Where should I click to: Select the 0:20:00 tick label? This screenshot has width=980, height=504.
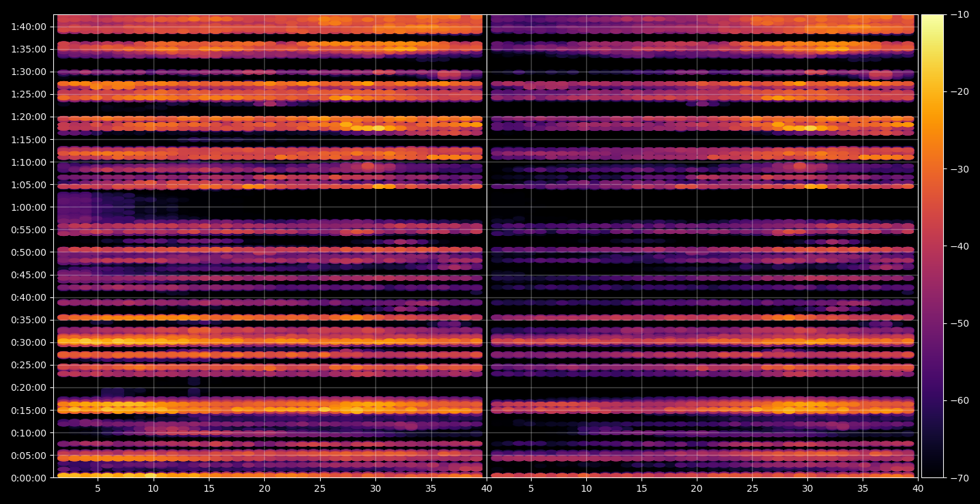click(29, 387)
